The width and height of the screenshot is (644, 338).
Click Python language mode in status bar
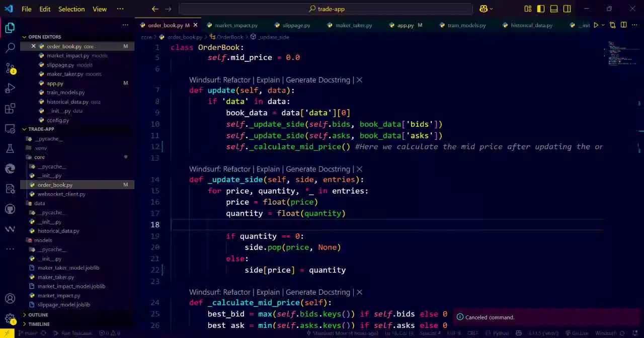tap(501, 333)
